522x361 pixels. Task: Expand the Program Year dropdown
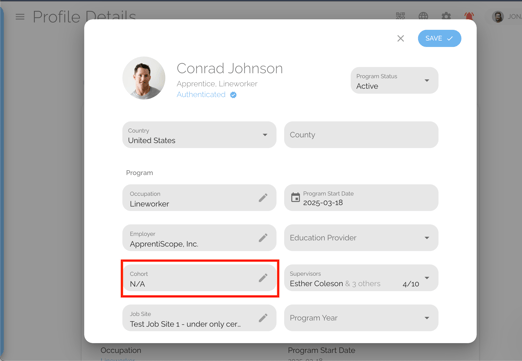(x=361, y=318)
